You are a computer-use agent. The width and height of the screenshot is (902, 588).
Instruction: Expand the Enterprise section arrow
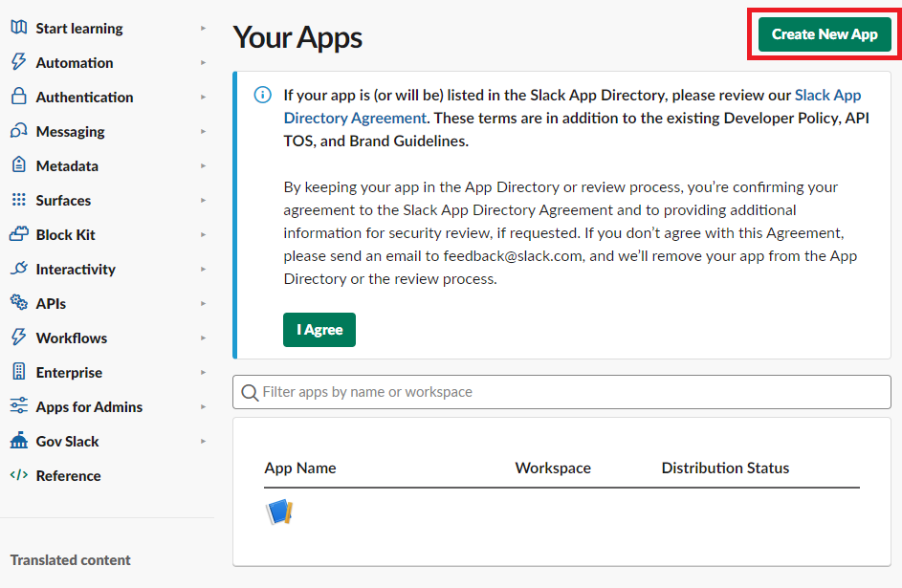[x=203, y=373]
